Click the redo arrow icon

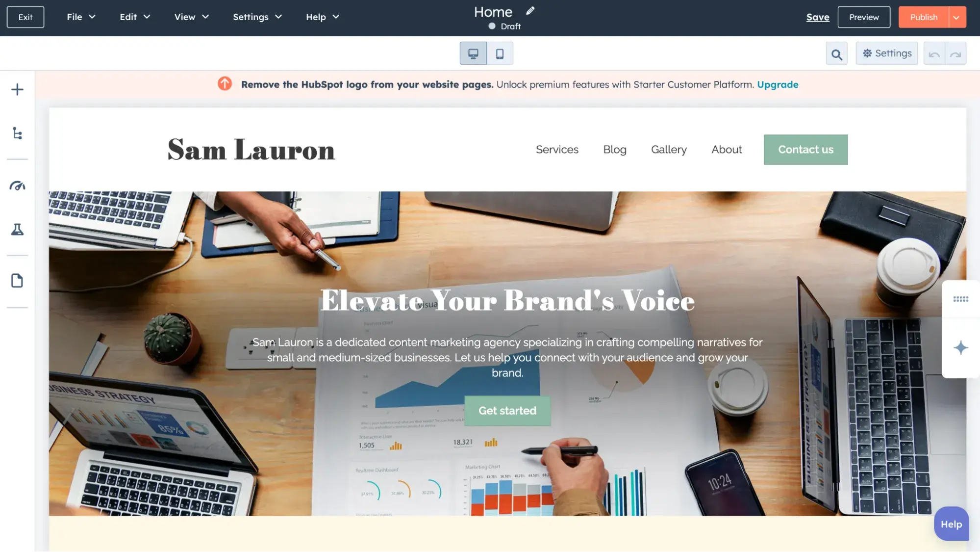point(956,53)
